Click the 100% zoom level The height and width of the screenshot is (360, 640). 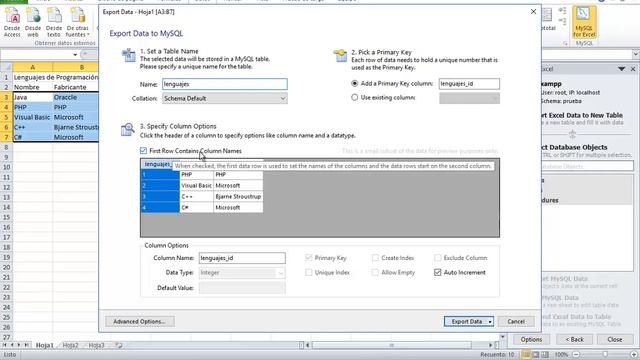(x=562, y=355)
